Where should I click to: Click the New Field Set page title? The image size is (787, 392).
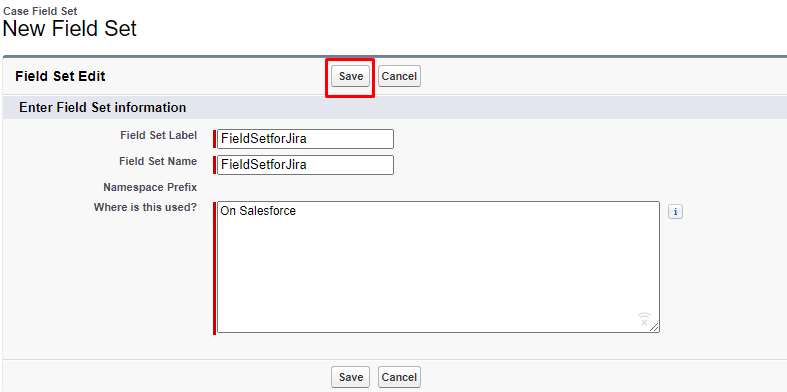[x=70, y=29]
